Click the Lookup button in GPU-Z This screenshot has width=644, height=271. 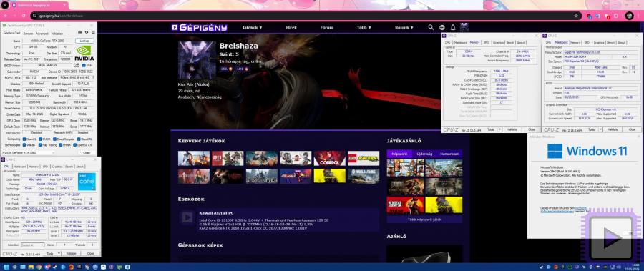[84, 41]
